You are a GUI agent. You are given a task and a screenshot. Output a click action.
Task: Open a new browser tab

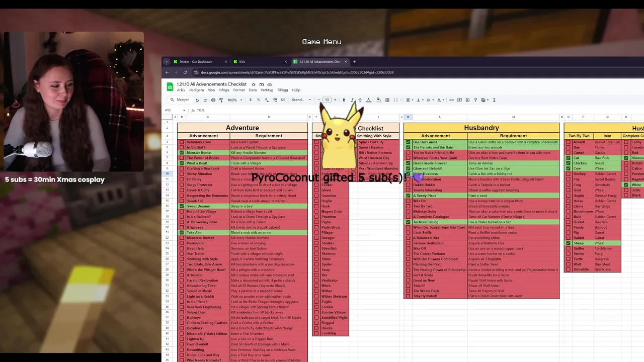coord(355,62)
